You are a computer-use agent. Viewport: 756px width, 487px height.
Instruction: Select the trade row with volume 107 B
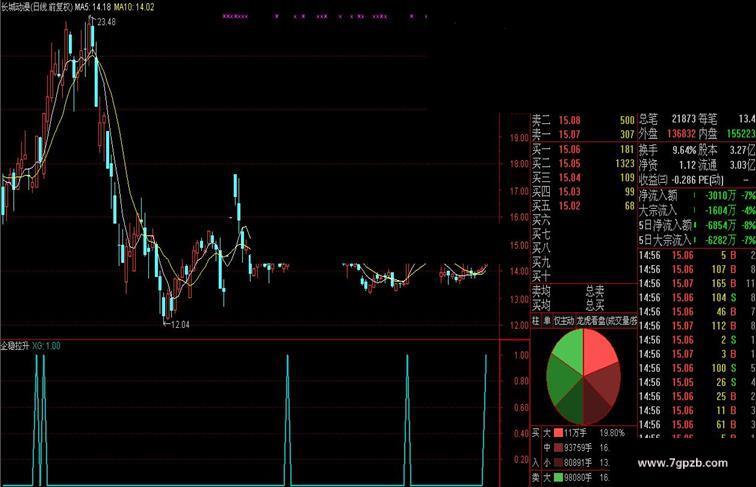[x=697, y=269]
